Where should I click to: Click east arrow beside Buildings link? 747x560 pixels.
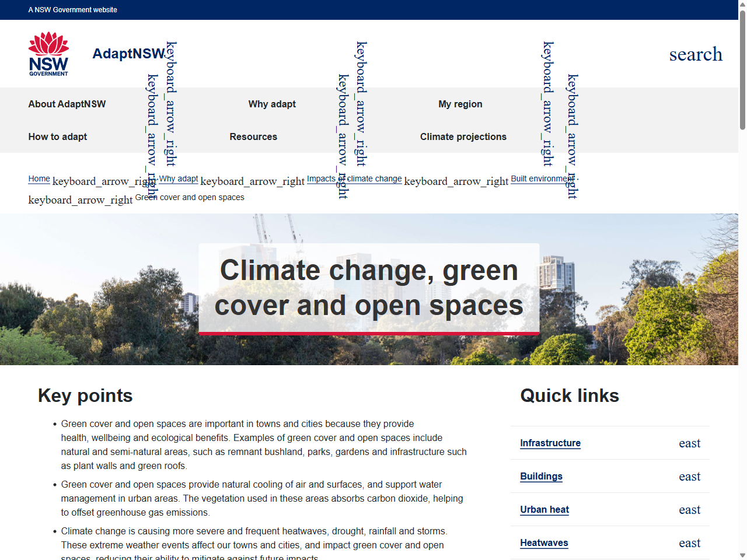(689, 477)
